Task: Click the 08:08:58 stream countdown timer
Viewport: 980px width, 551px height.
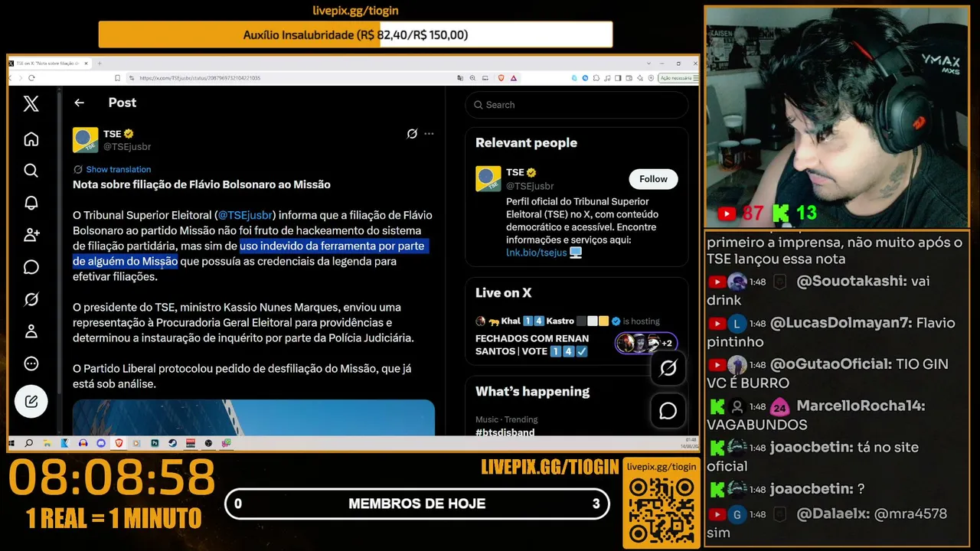Action: coord(112,478)
